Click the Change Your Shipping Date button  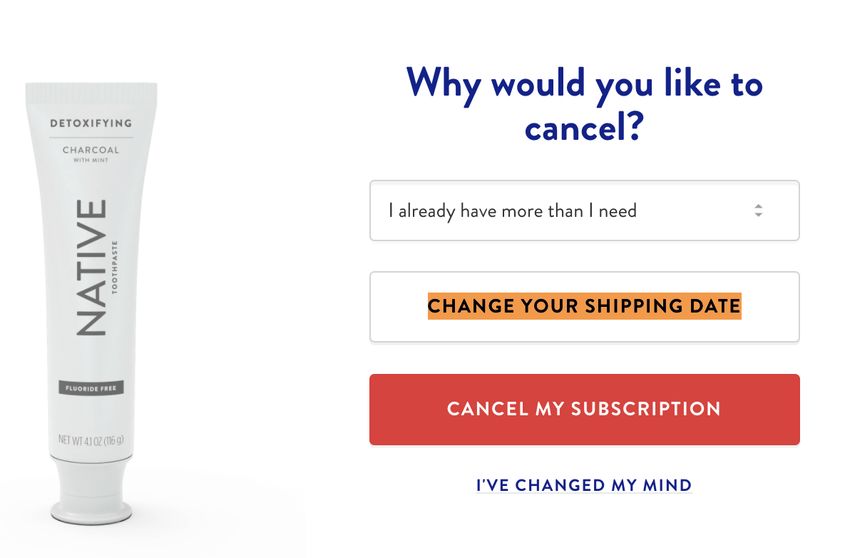[584, 307]
